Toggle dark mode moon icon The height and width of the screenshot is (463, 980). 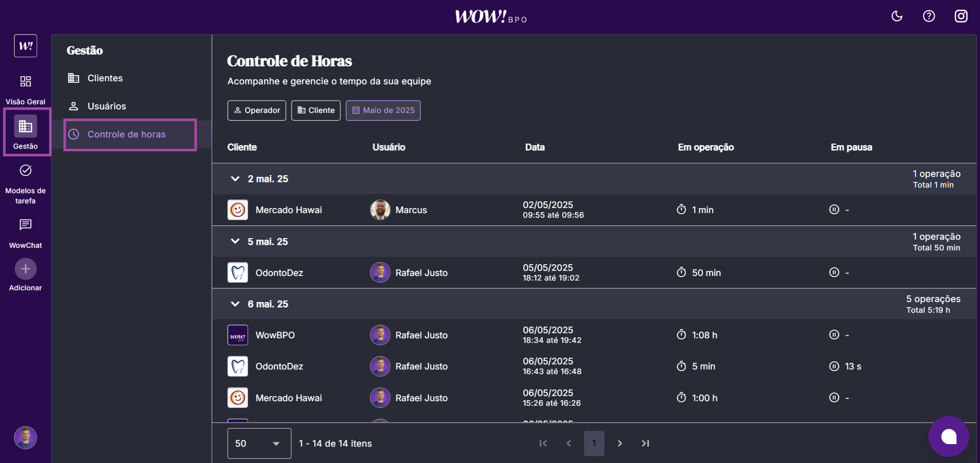[x=897, y=16]
